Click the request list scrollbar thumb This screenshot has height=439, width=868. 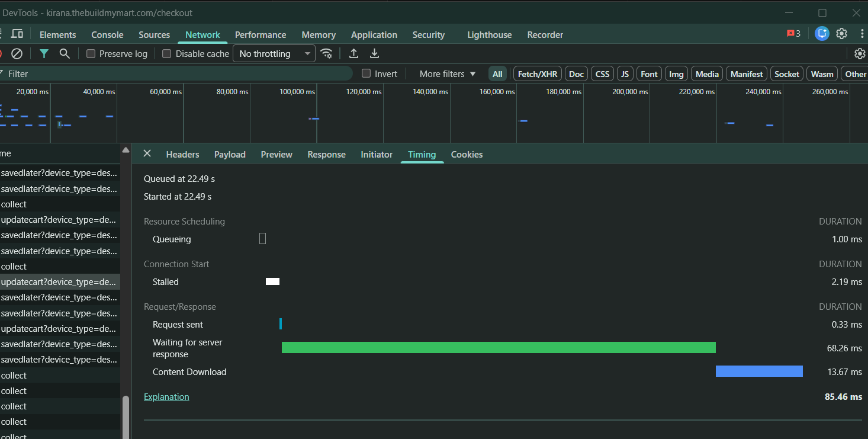pyautogui.click(x=125, y=417)
